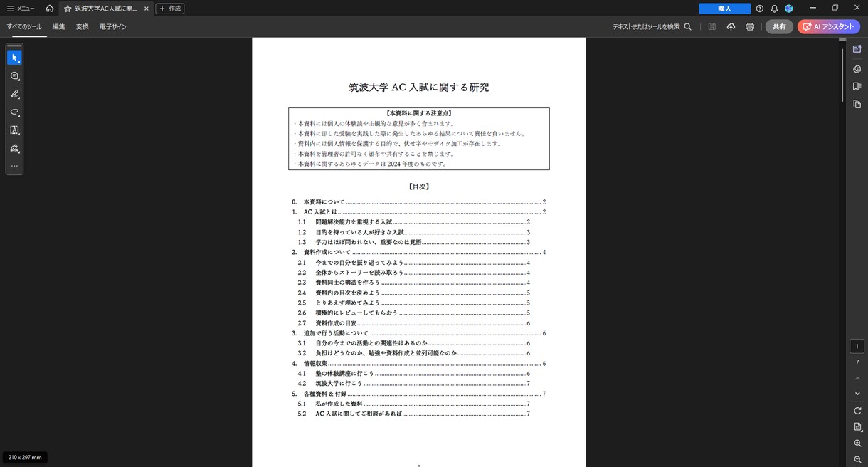Open the notifications bell icon
Screen dimensions: 868x467
click(774, 9)
